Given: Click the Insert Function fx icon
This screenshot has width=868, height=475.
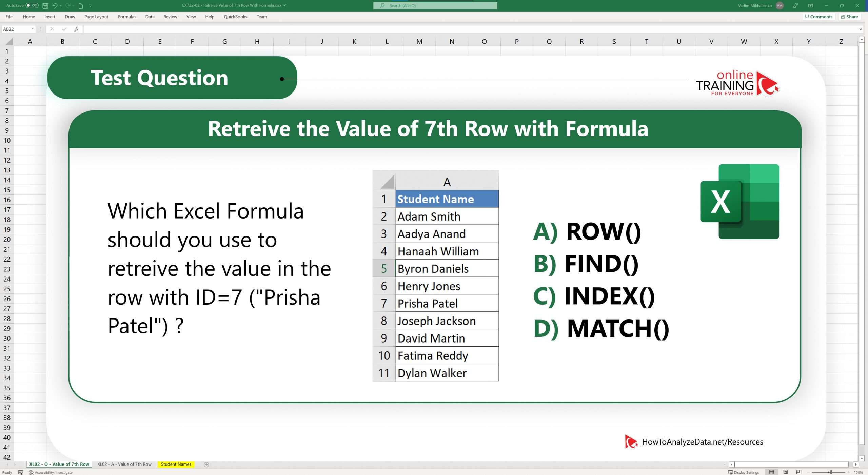Looking at the screenshot, I should [76, 29].
